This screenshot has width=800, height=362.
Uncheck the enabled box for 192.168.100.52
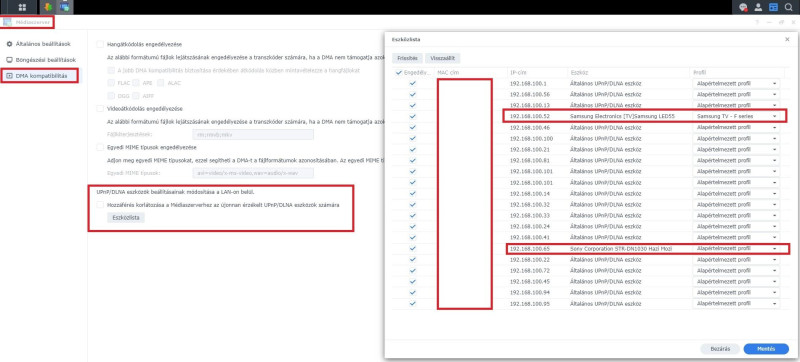click(413, 116)
